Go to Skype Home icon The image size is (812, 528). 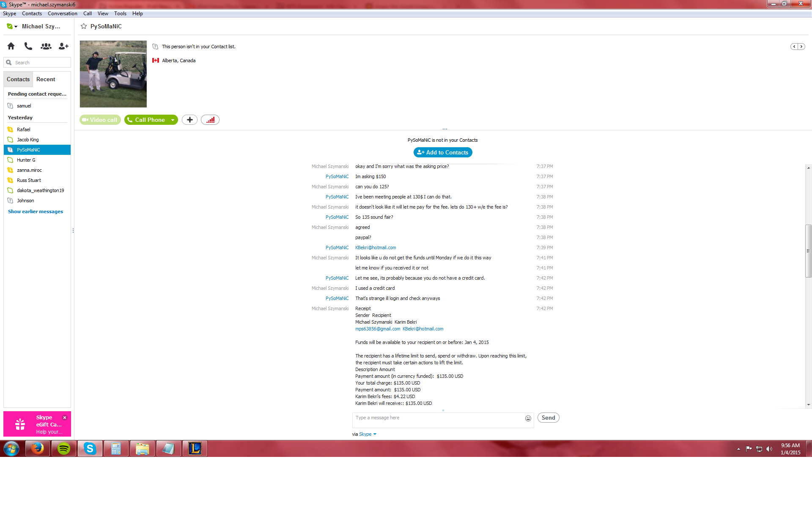[11, 46]
